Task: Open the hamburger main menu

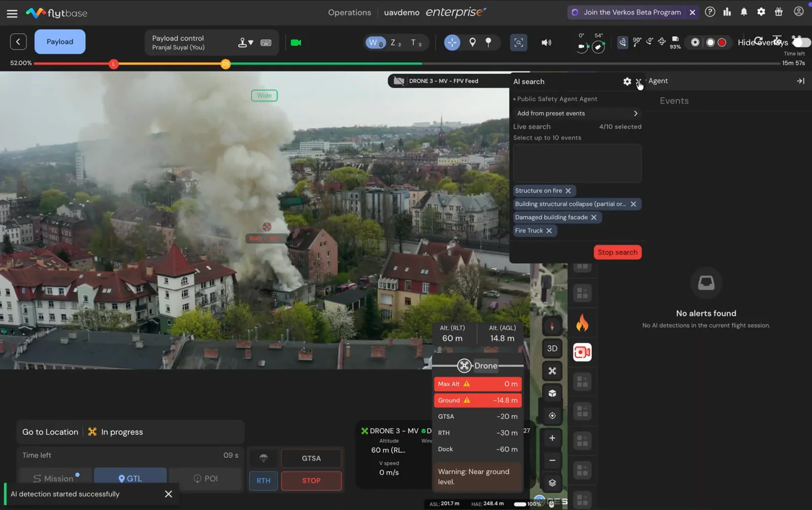Action: [12, 13]
